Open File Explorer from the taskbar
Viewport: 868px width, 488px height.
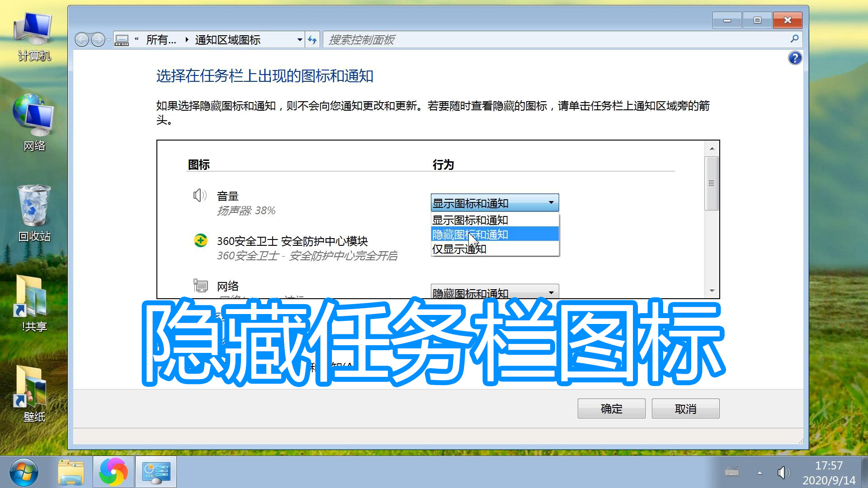point(71,471)
